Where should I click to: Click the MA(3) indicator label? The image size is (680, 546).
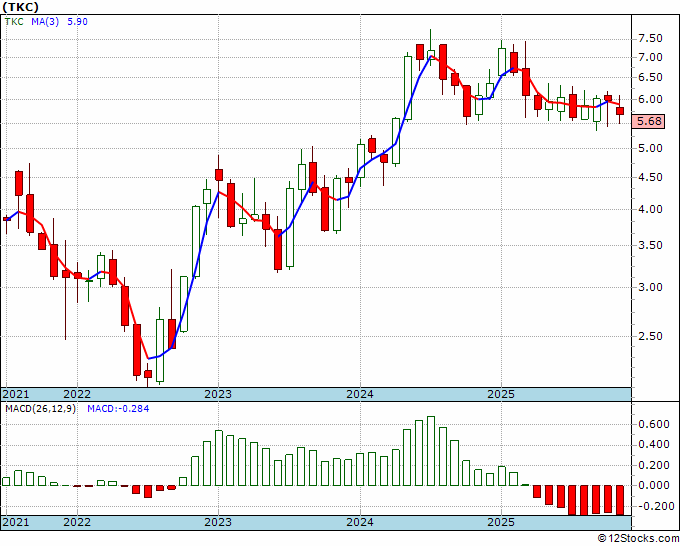[45, 22]
